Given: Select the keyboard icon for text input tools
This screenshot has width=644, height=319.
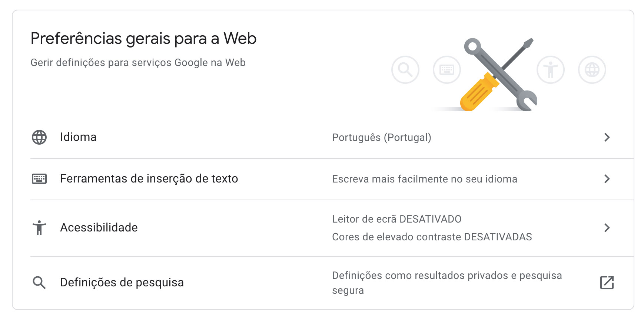Looking at the screenshot, I should [x=39, y=178].
